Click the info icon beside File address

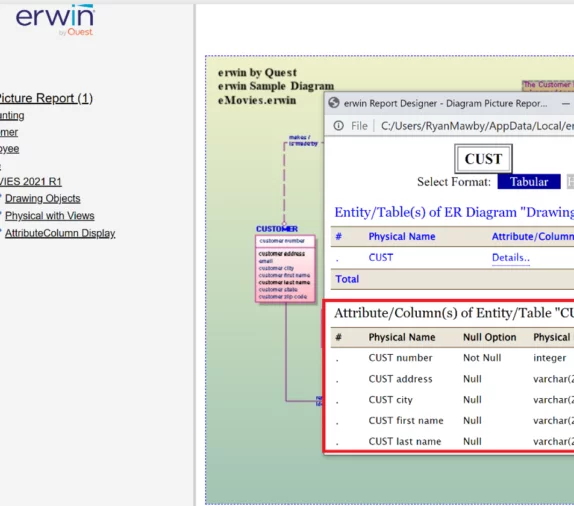point(339,126)
